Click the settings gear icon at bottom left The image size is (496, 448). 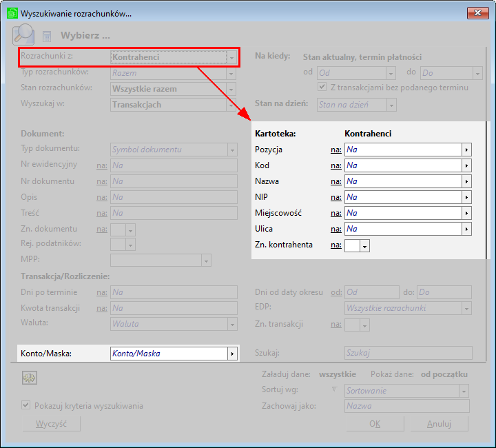pos(30,378)
